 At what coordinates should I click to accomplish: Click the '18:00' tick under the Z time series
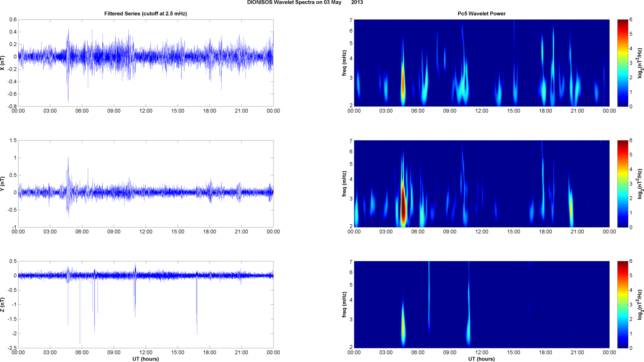tap(210, 353)
